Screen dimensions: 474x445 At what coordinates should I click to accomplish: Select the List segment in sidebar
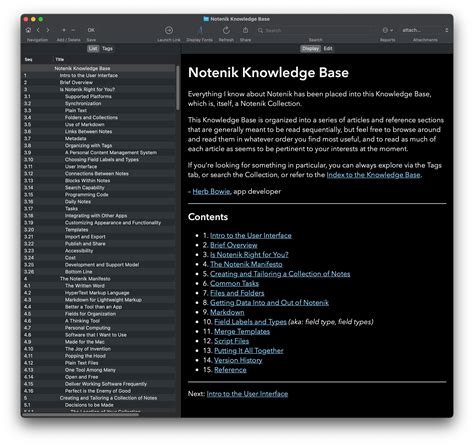[x=93, y=49]
